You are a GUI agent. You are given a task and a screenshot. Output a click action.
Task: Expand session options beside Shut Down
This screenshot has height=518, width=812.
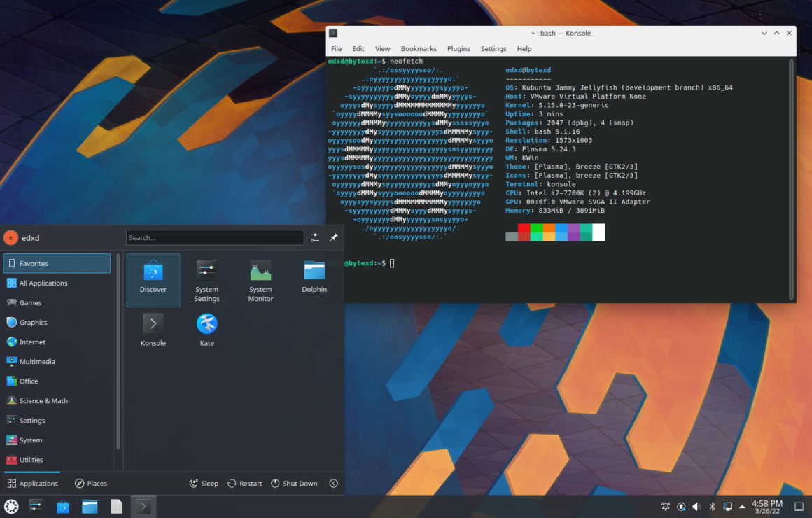click(x=334, y=483)
